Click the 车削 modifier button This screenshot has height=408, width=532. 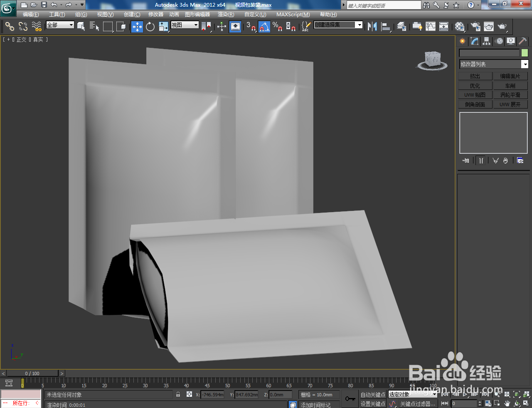coord(510,86)
